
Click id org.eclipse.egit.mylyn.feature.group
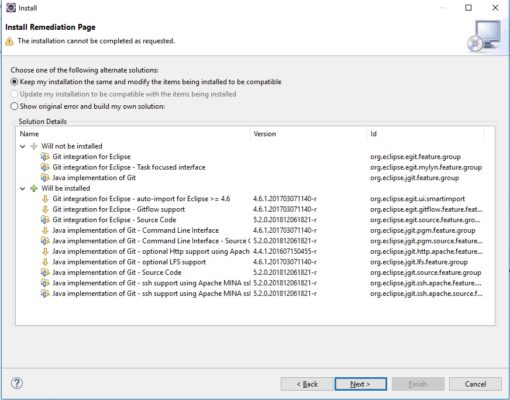426,167
